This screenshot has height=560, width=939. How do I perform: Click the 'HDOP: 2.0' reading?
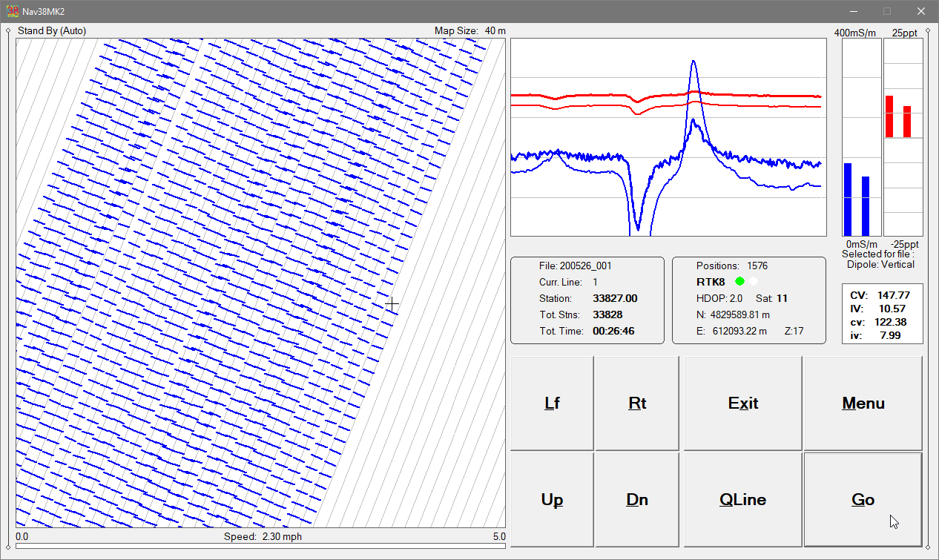[x=719, y=299]
